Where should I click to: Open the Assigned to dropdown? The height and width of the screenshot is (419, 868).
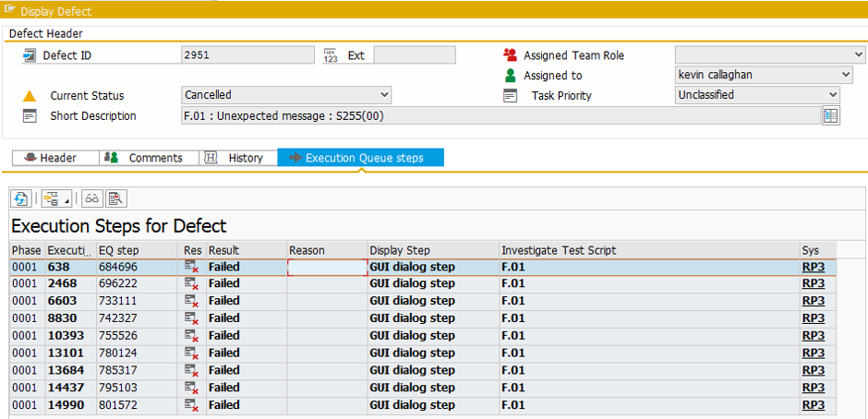tap(846, 76)
